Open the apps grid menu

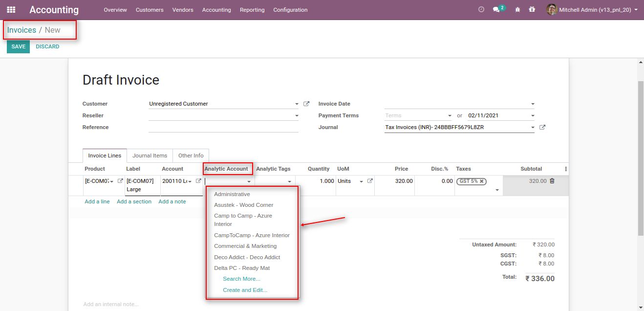click(x=11, y=9)
